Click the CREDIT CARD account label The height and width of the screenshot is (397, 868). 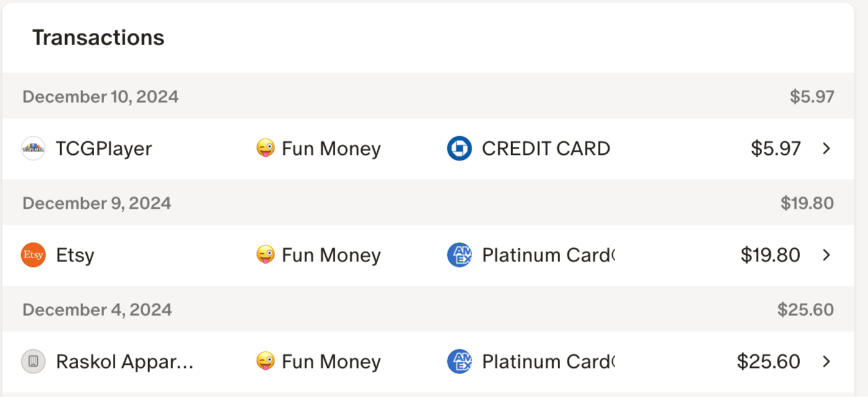[546, 149]
